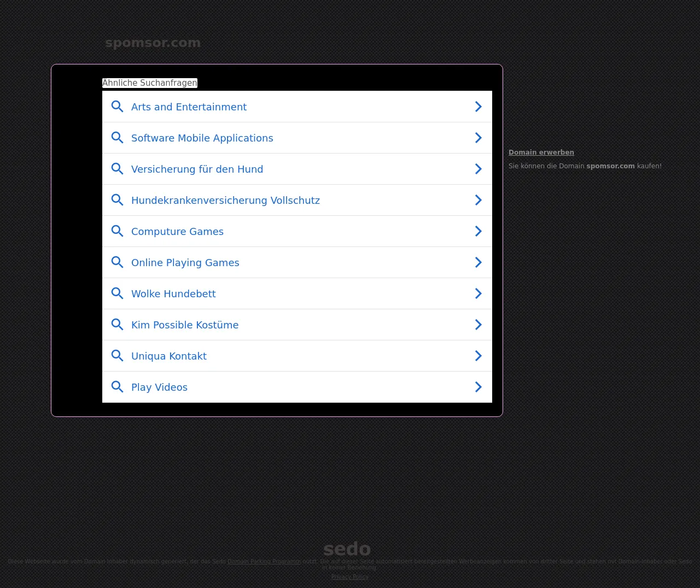Click search icon beside Wolke Hundebett
Image resolution: width=700 pixels, height=588 pixels.
point(117,293)
